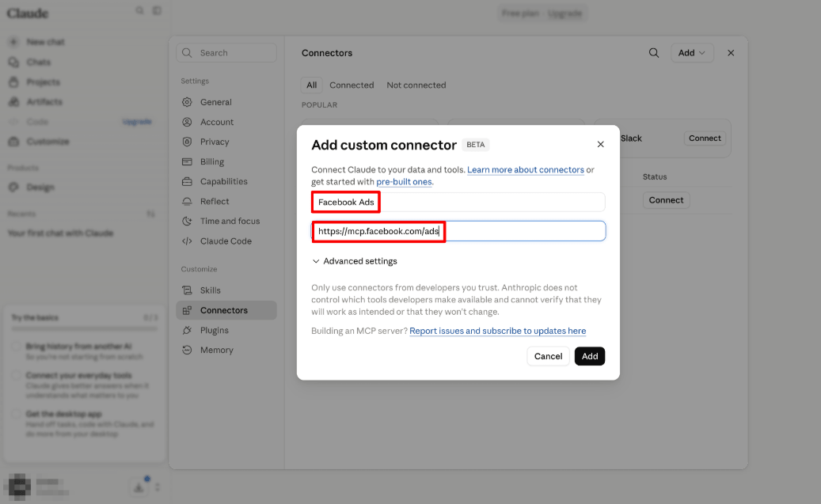Viewport: 821px width, 504px height.
Task: Open Artifacts in the left sidebar
Action: [44, 101]
